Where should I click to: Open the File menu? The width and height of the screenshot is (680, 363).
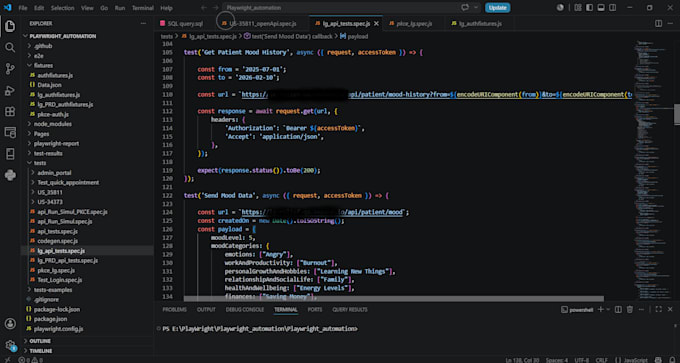tap(23, 8)
